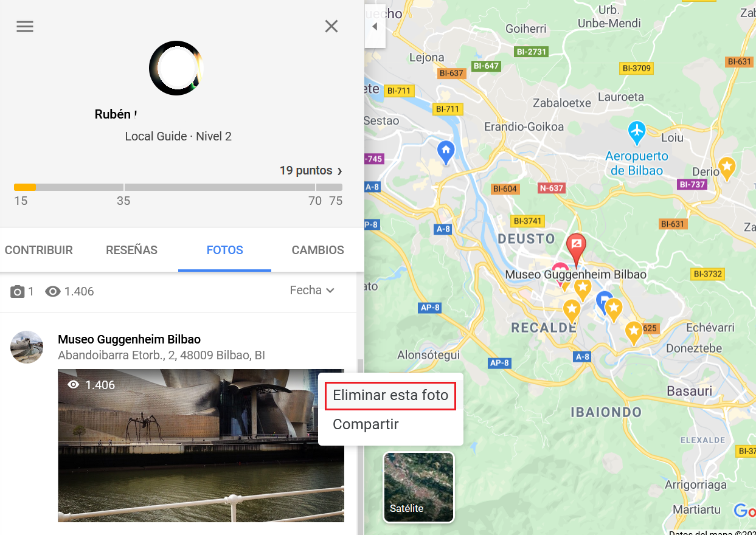Open the hamburger main menu
756x535 pixels.
pos(25,27)
